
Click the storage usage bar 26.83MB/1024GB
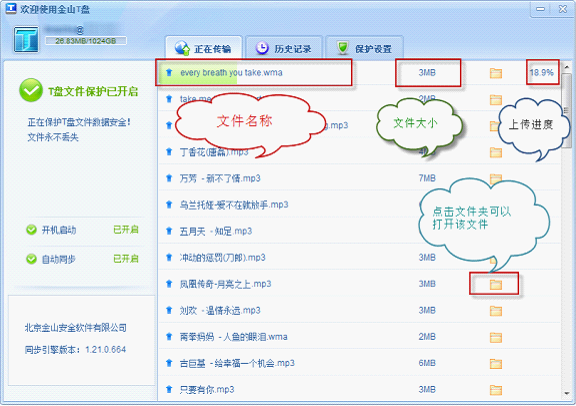click(x=86, y=41)
